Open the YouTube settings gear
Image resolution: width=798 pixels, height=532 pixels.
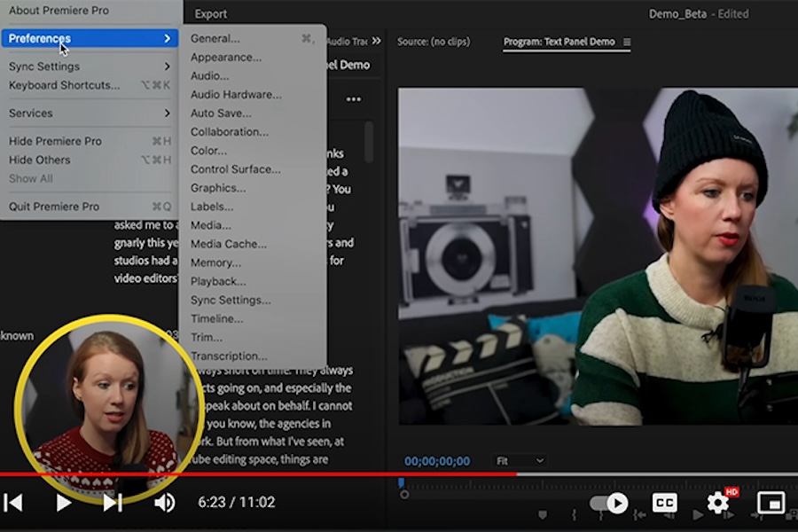pyautogui.click(x=718, y=503)
